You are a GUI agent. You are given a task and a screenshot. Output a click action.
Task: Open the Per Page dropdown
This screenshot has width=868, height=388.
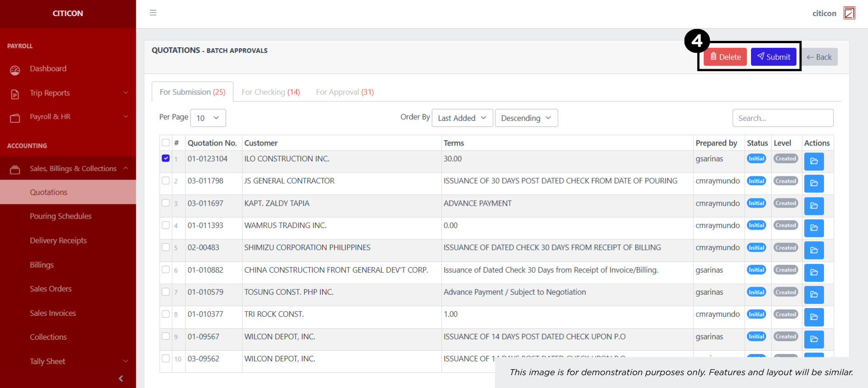tap(208, 118)
